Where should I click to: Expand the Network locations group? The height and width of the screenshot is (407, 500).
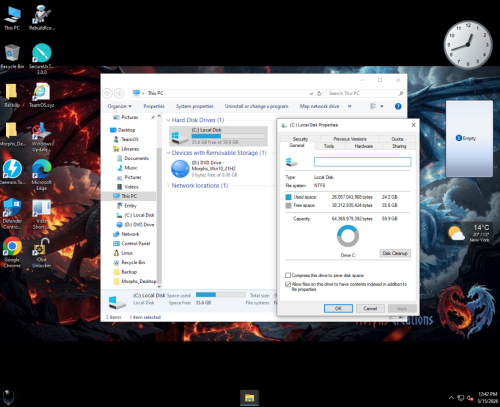pos(168,185)
